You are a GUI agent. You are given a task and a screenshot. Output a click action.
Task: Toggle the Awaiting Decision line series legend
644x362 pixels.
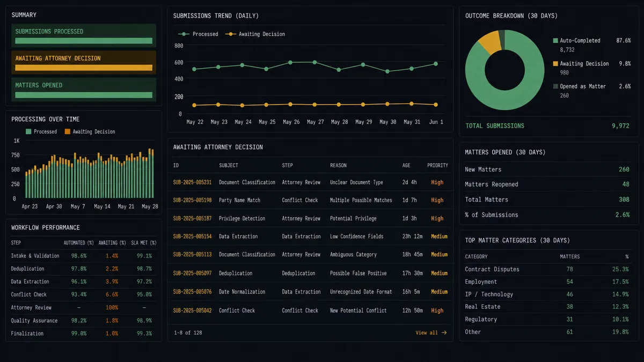point(255,34)
